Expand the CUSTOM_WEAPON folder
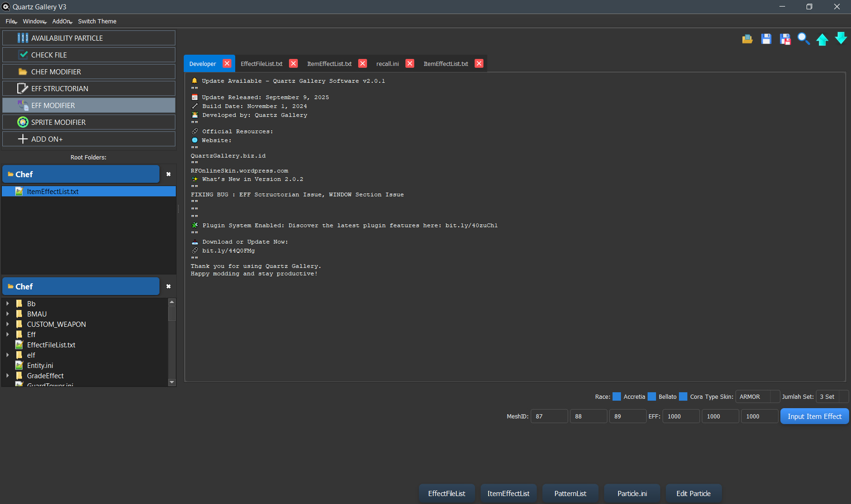The height and width of the screenshot is (504, 851). [x=7, y=324]
